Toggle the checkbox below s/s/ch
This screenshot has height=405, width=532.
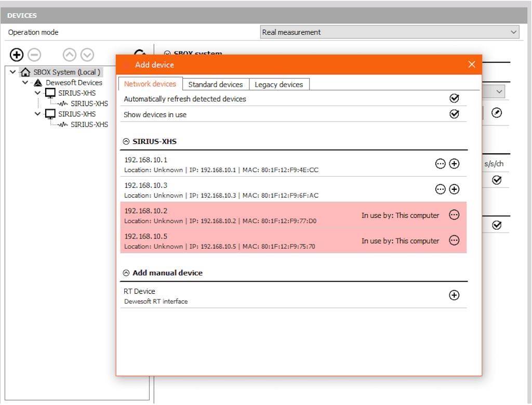click(497, 179)
